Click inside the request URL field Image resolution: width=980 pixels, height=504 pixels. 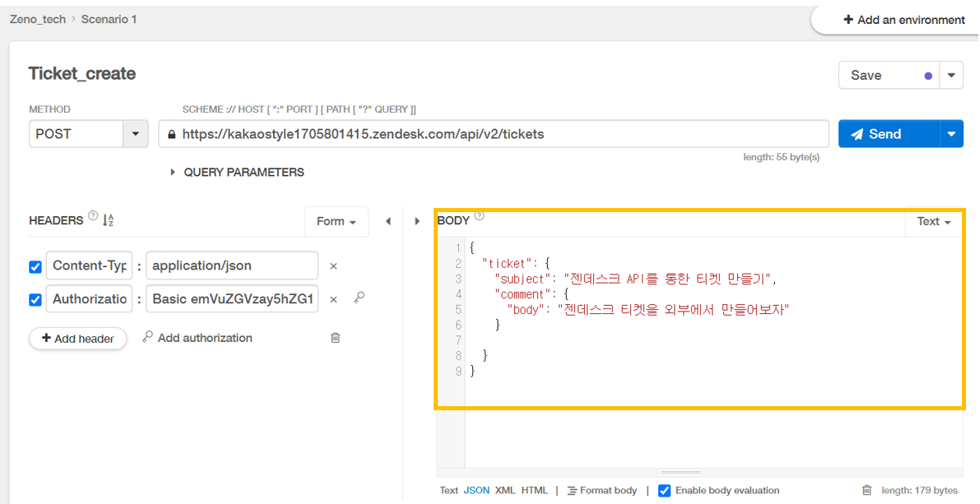pyautogui.click(x=494, y=133)
